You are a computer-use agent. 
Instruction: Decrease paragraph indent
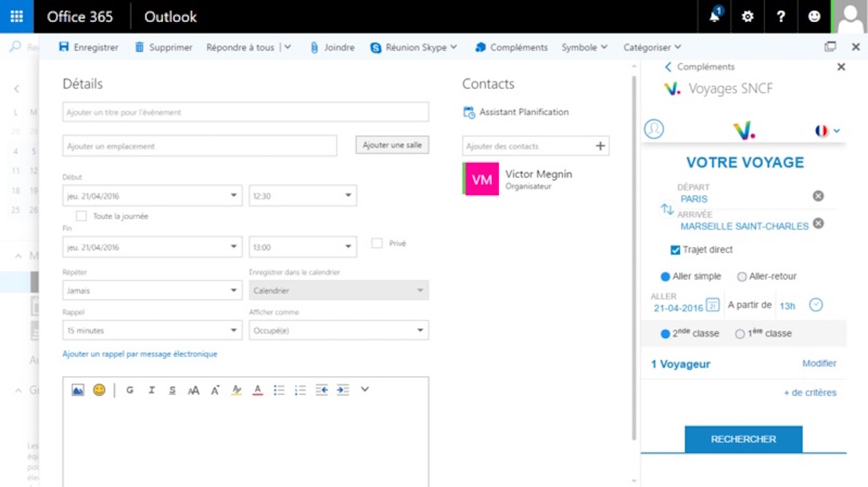tap(321, 390)
